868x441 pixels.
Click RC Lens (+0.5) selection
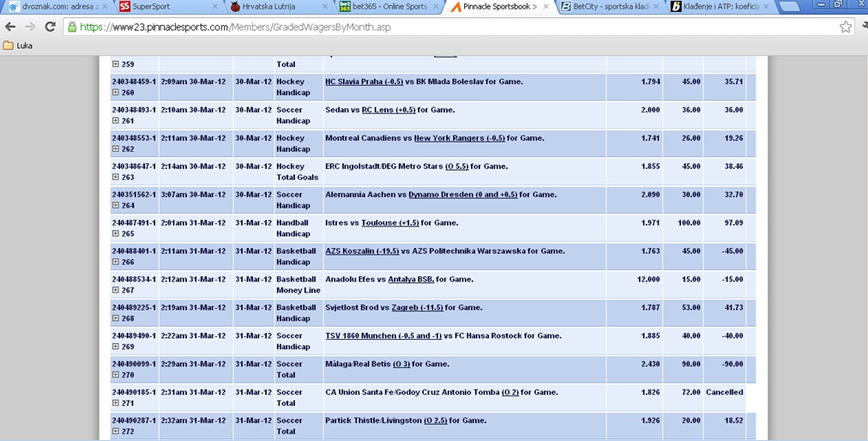point(389,110)
